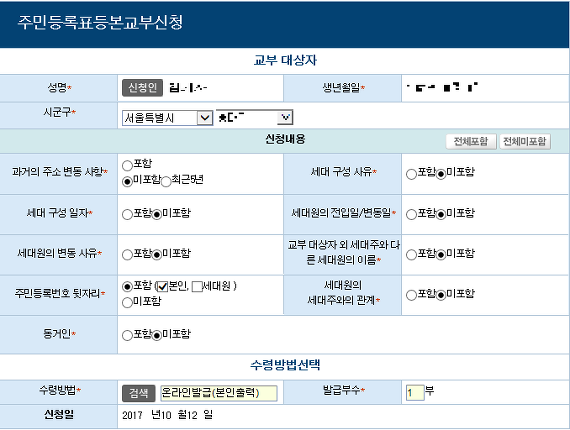Viewport: 570px width, 430px height.
Task: Click the 교부 대상자 section heading
Action: pos(285,60)
